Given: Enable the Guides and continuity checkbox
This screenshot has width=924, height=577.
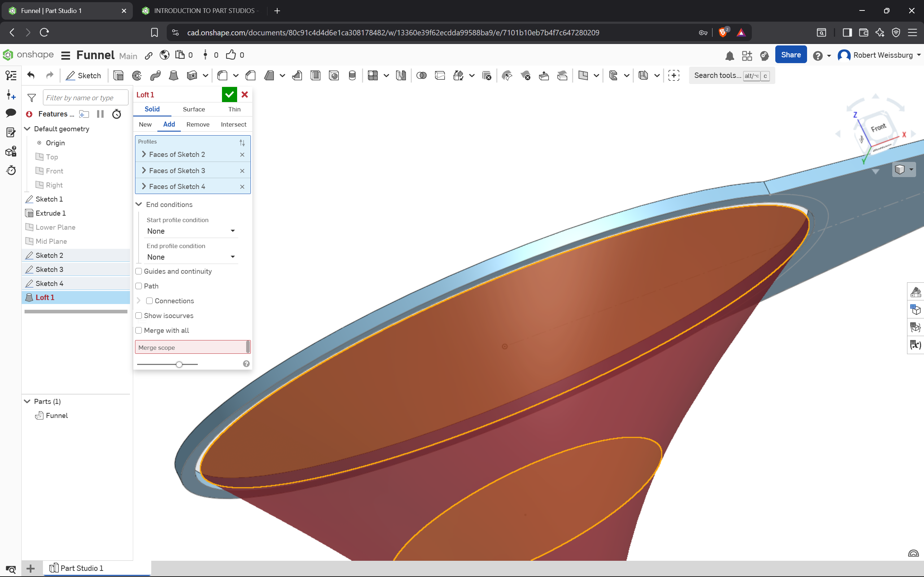Looking at the screenshot, I should [x=139, y=271].
